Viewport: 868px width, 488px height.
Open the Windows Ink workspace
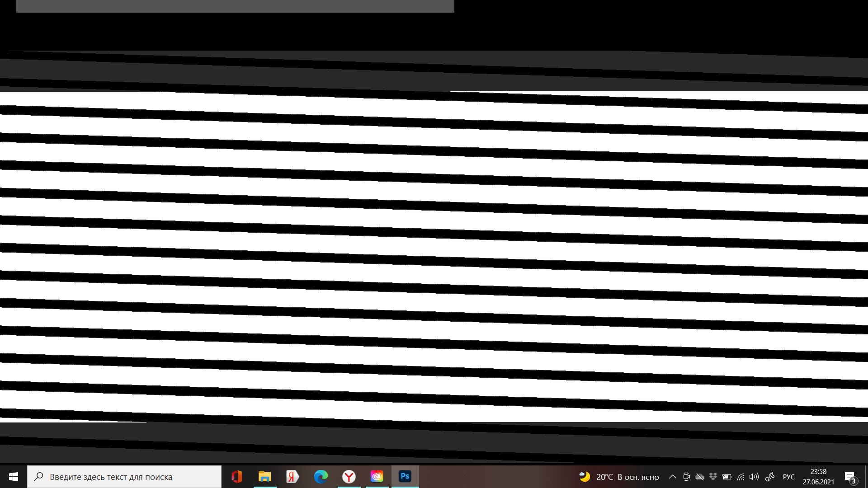pos(770,477)
